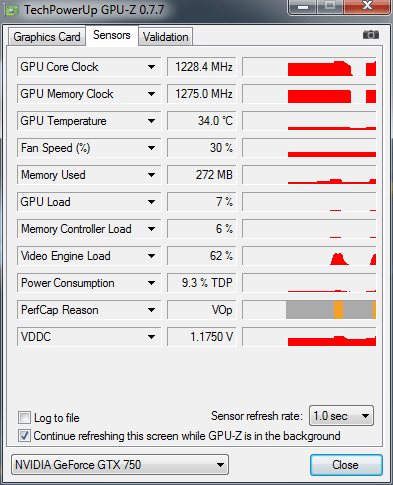Click the Video Engine Load value field
The height and width of the screenshot is (485, 393).
coord(202,256)
